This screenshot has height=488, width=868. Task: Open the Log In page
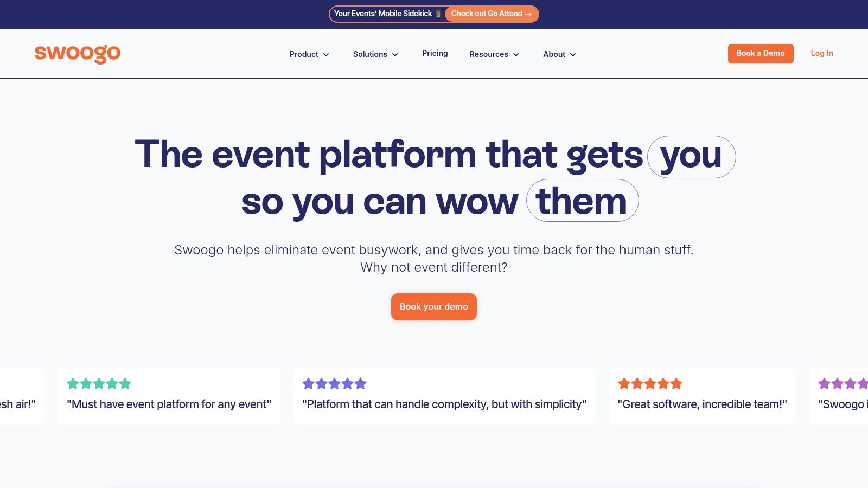click(821, 53)
